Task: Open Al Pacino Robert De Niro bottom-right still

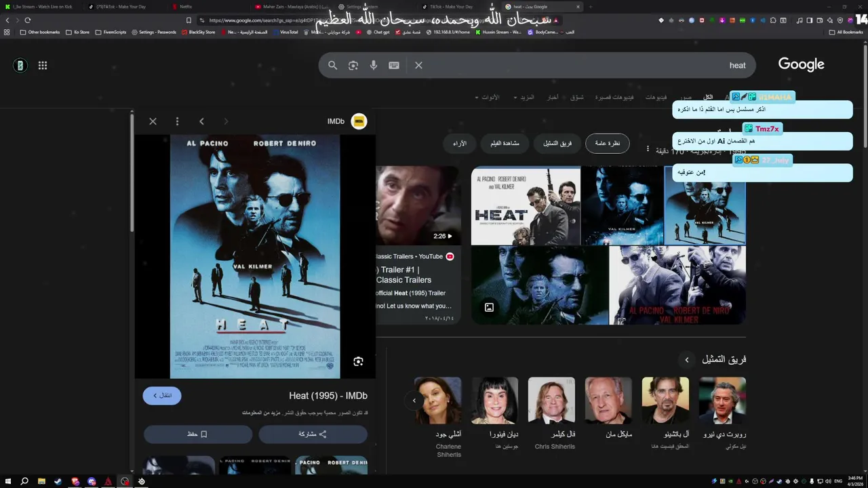Action: [x=677, y=285]
